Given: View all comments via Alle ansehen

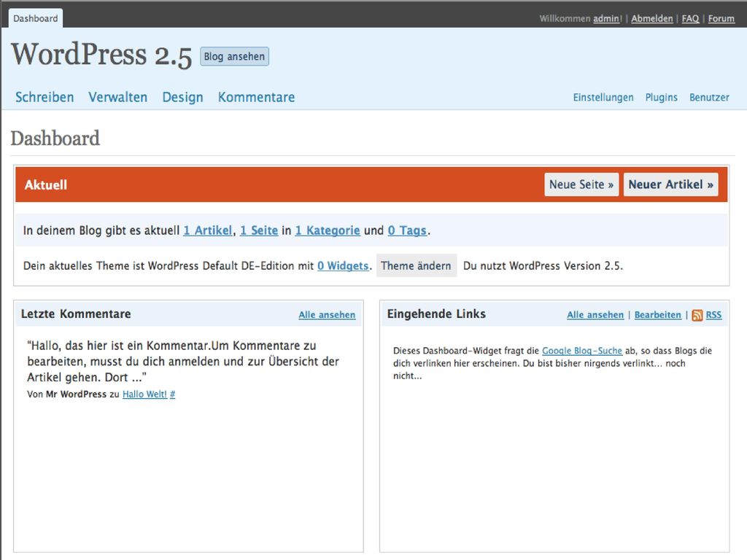Looking at the screenshot, I should 327,315.
